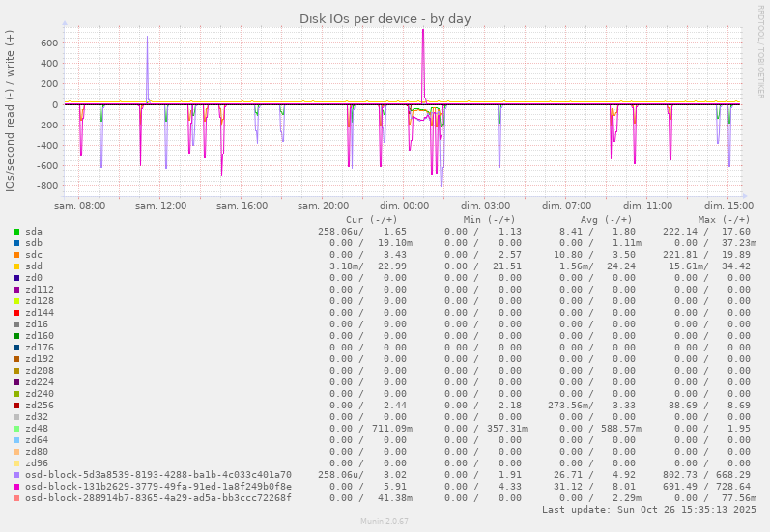770x532 pixels.
Task: Click the sda legend color swatch
Action: [x=16, y=232]
